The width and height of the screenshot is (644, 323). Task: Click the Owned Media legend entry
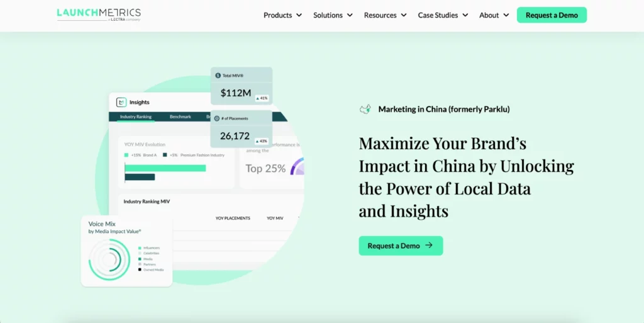click(151, 269)
